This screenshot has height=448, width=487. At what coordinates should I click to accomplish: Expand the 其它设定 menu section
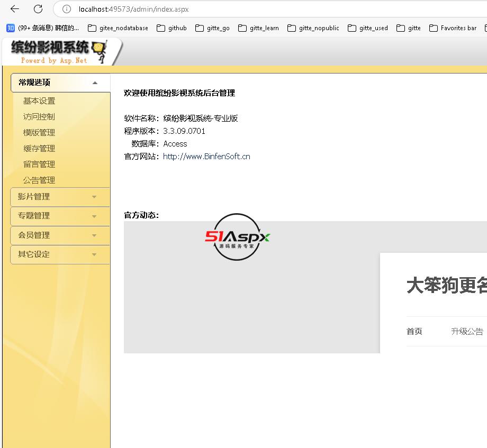(x=60, y=254)
